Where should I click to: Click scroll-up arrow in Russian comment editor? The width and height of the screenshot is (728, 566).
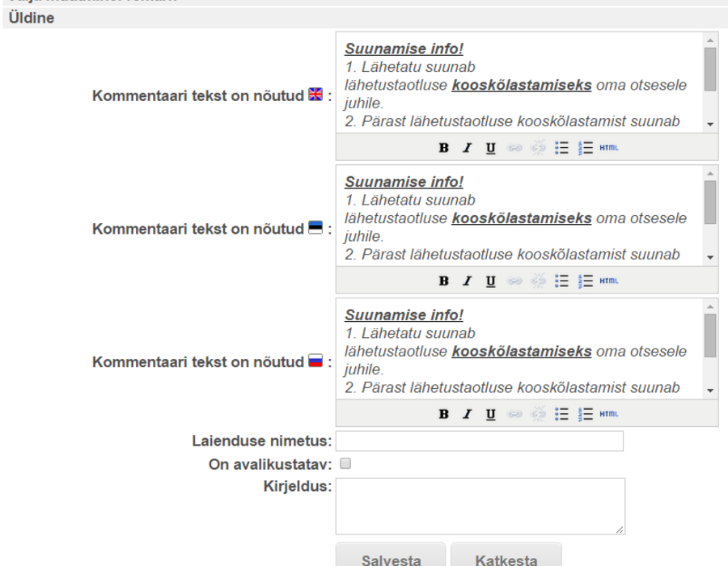click(x=710, y=306)
